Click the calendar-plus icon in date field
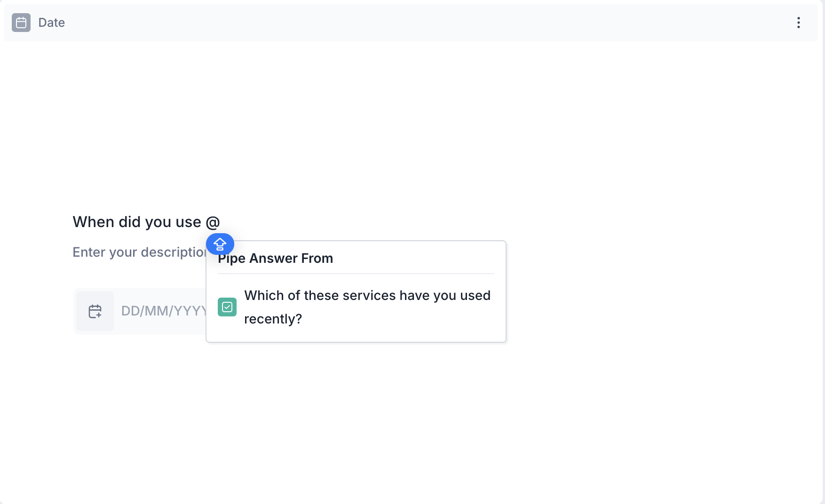This screenshot has width=825, height=504. click(x=95, y=311)
